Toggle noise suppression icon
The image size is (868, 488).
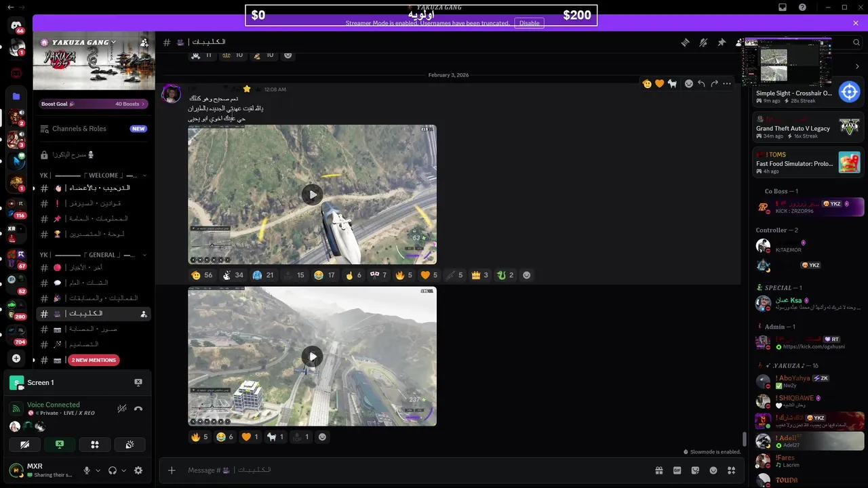point(122,409)
